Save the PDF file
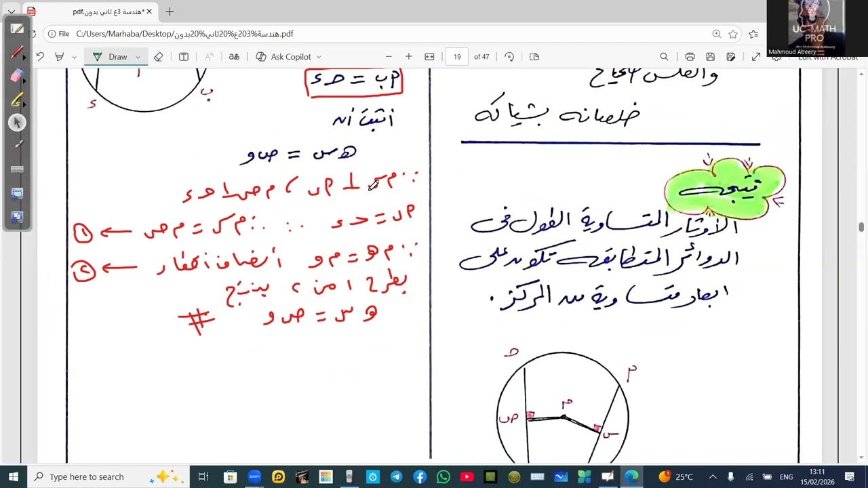The height and width of the screenshot is (488, 868). [710, 57]
